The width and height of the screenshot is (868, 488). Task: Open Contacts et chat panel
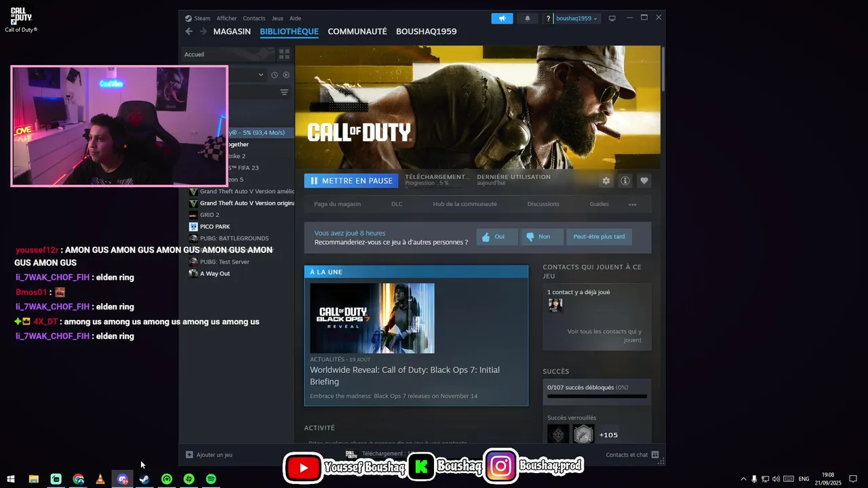point(632,455)
